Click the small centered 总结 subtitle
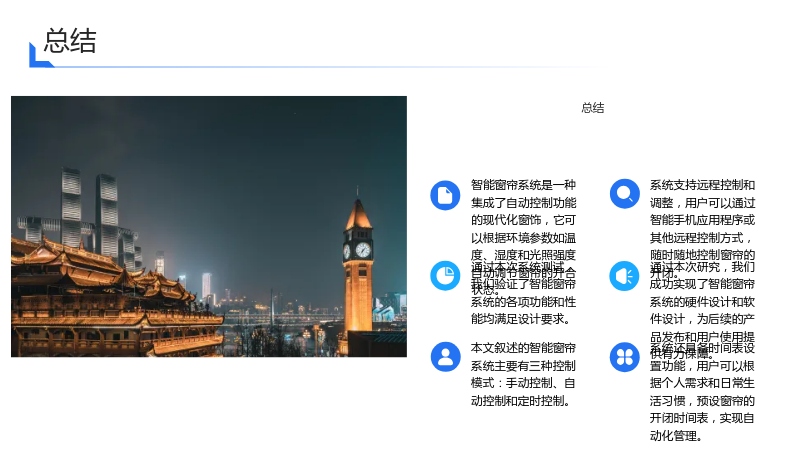Screen dimensions: 800x450 pyautogui.click(x=592, y=108)
